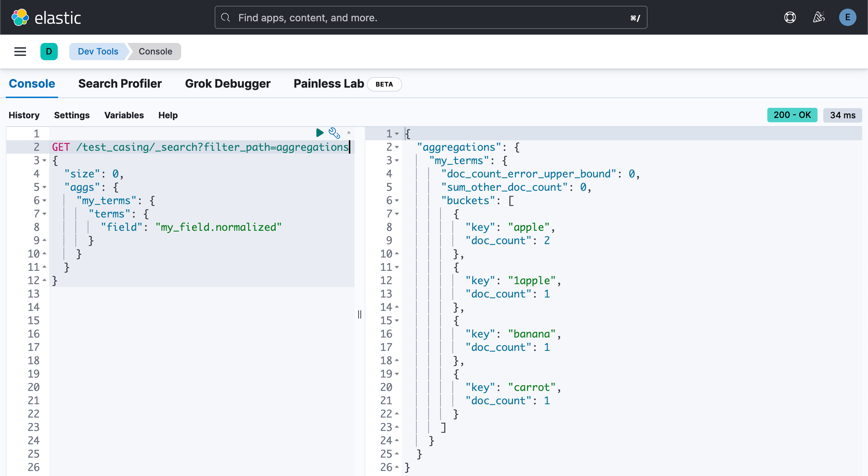
Task: Switch to the Search Profiler tab
Action: point(120,83)
